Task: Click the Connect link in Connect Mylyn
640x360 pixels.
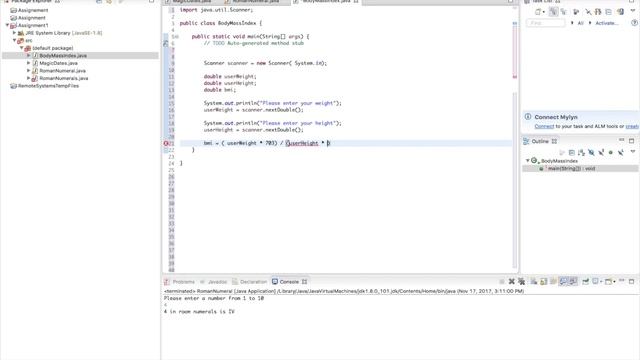Action: coord(544,127)
